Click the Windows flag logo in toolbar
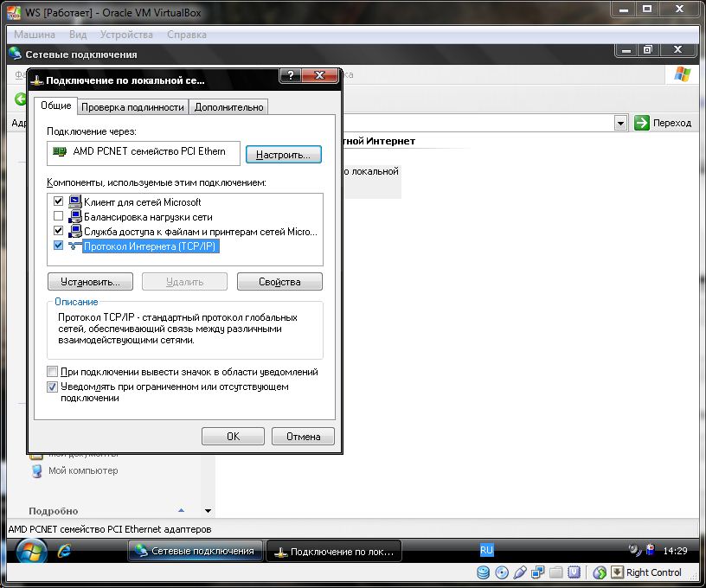The height and width of the screenshot is (588, 706). (x=682, y=74)
